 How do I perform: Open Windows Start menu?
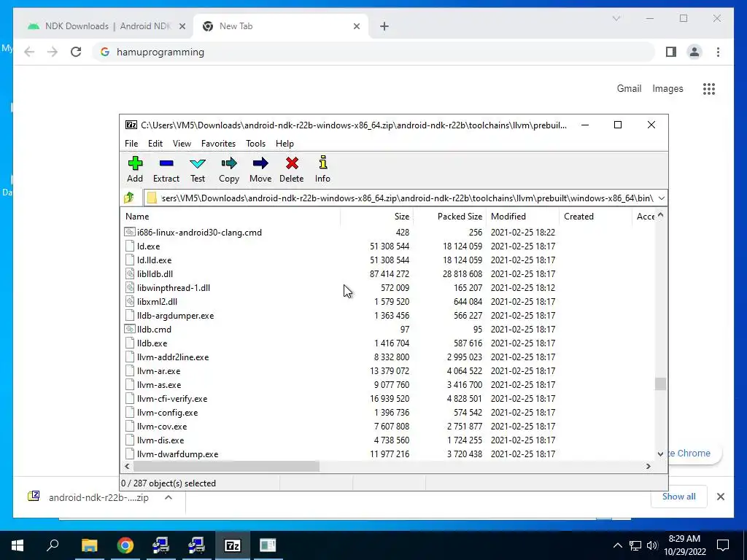(x=18, y=545)
